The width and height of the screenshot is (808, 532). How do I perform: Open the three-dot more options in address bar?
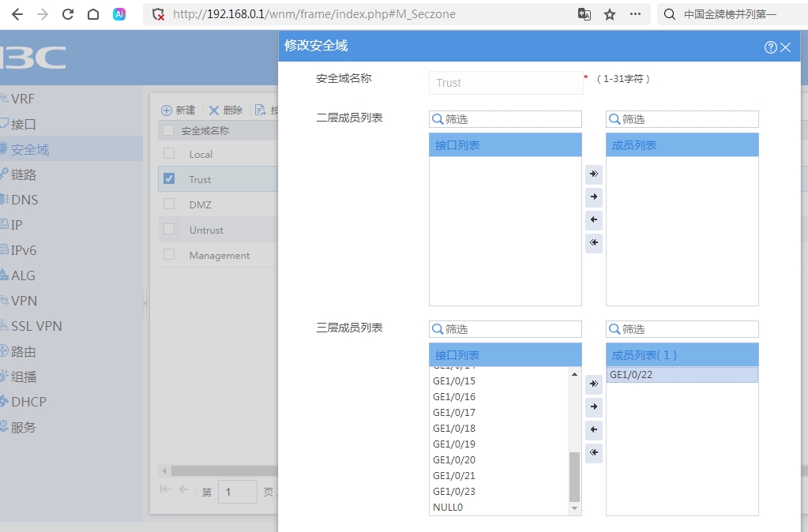point(635,14)
